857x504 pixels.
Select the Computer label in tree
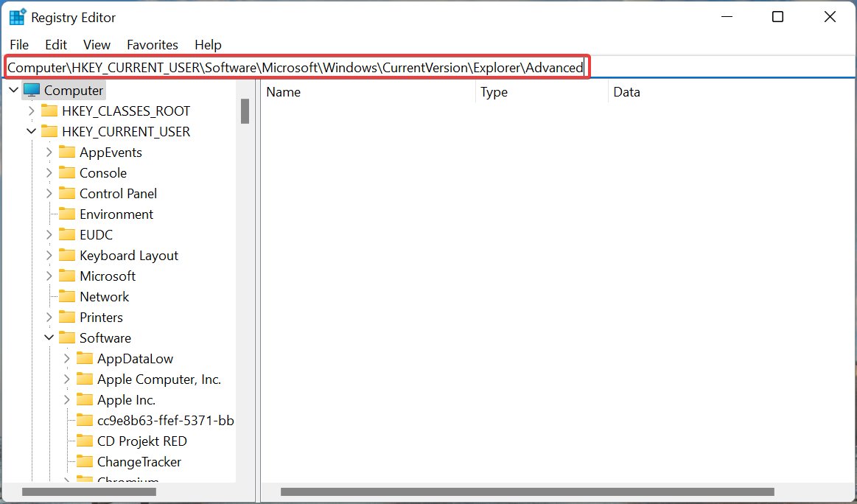pos(74,90)
